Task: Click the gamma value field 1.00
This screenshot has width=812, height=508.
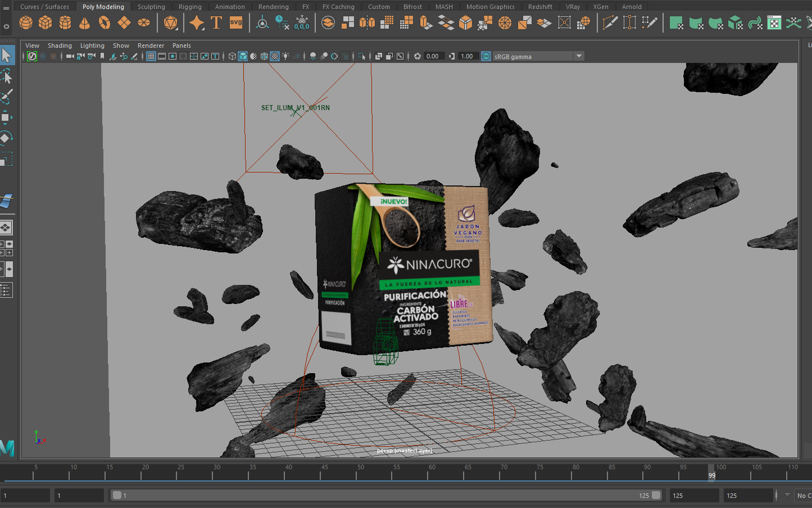Action: point(468,56)
